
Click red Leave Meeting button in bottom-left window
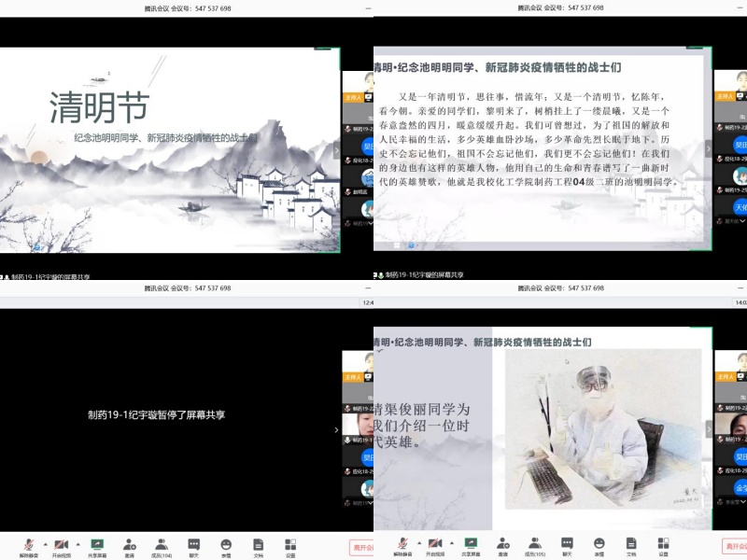(x=361, y=547)
